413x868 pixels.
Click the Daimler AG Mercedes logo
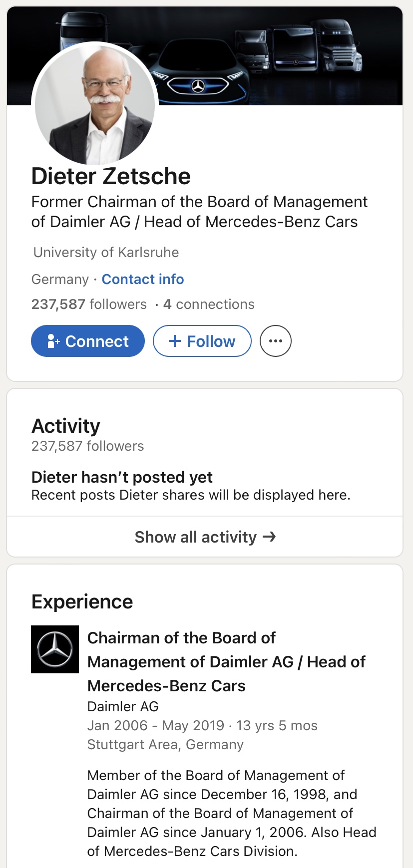tap(55, 649)
